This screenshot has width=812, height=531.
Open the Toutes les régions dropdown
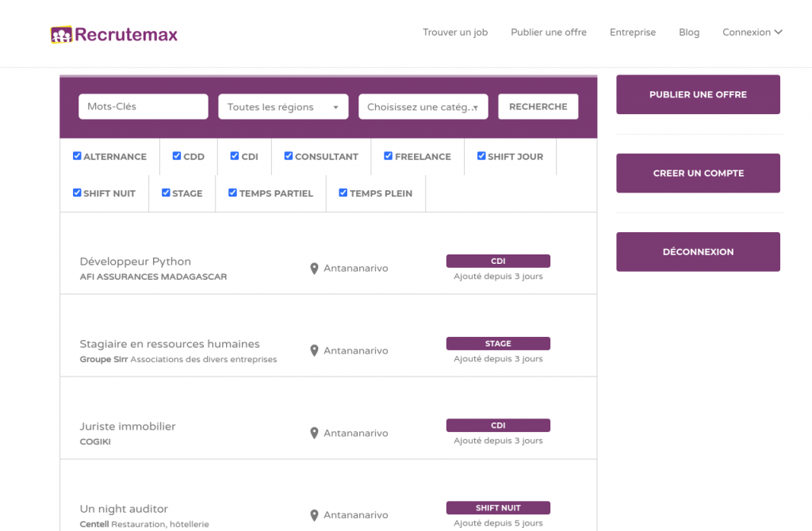point(283,107)
